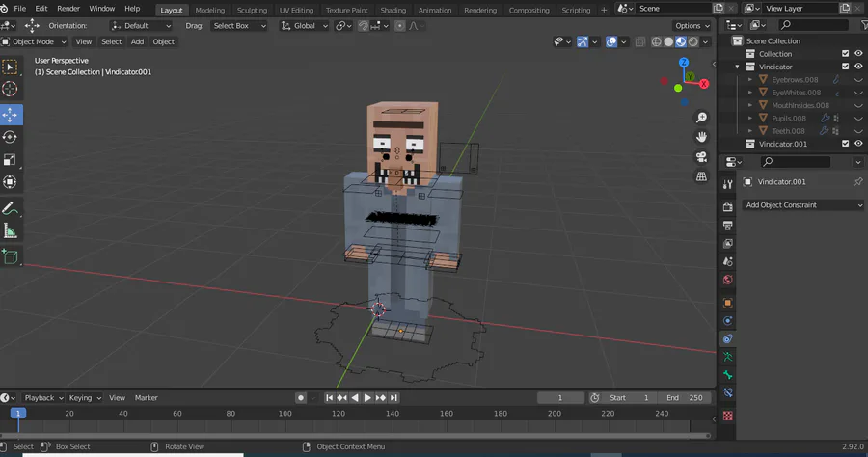Activate the Transform tool
The image size is (868, 457).
(x=10, y=182)
